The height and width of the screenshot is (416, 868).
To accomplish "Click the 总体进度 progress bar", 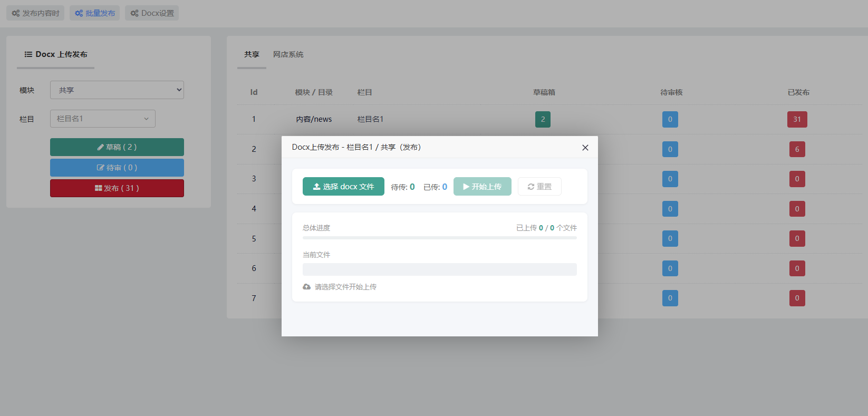I will [x=440, y=238].
